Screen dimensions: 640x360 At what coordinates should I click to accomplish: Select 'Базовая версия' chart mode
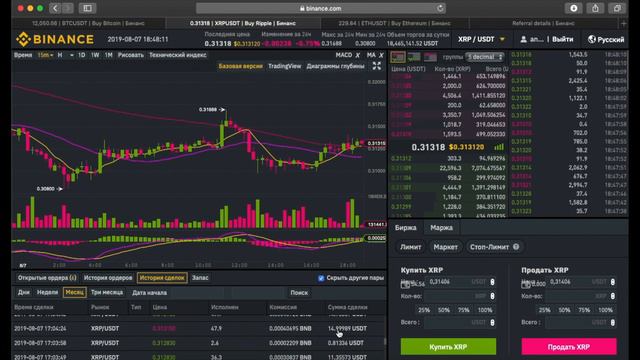point(240,66)
